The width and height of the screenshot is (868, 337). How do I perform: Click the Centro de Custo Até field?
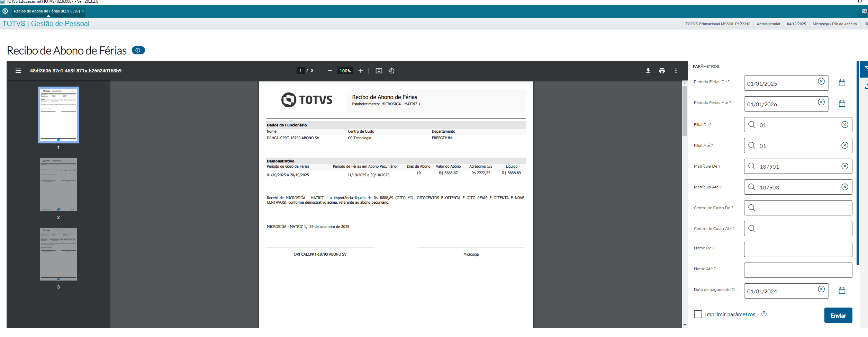[798, 229]
